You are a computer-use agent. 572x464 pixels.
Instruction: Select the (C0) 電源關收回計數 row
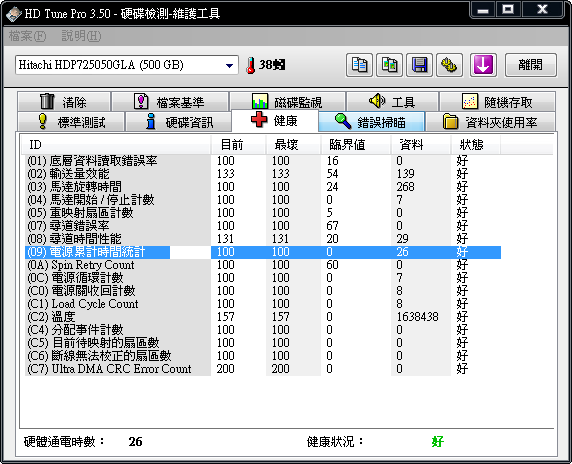(x=263, y=291)
